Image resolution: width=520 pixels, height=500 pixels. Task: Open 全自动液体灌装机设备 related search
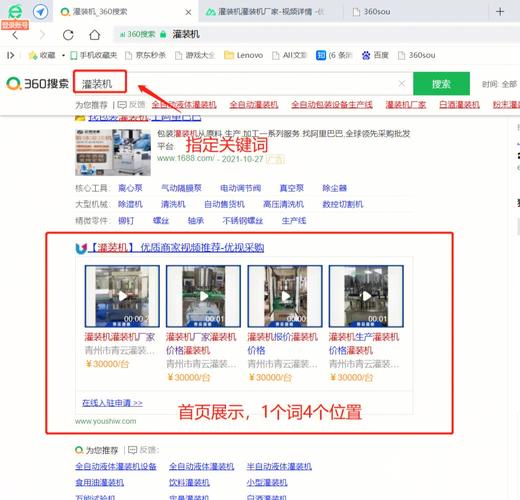pos(116,466)
